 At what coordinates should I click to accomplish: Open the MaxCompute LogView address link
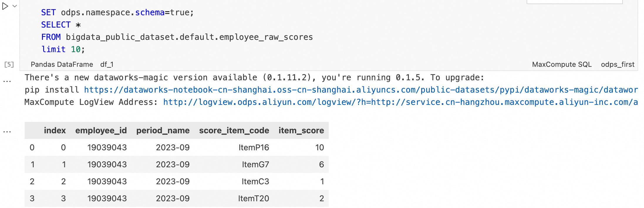tap(400, 102)
